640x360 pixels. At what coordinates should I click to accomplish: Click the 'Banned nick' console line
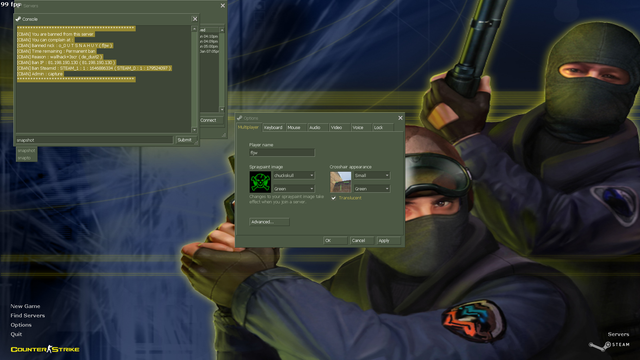tap(65, 46)
